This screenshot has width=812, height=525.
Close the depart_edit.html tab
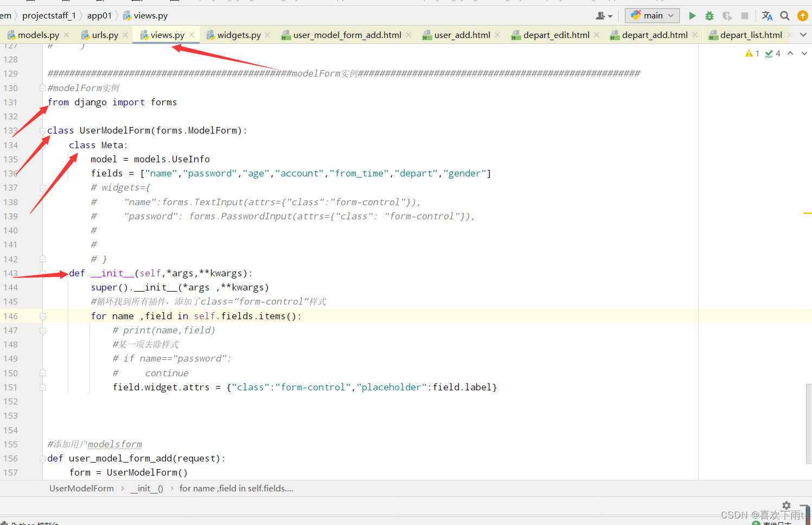(597, 35)
